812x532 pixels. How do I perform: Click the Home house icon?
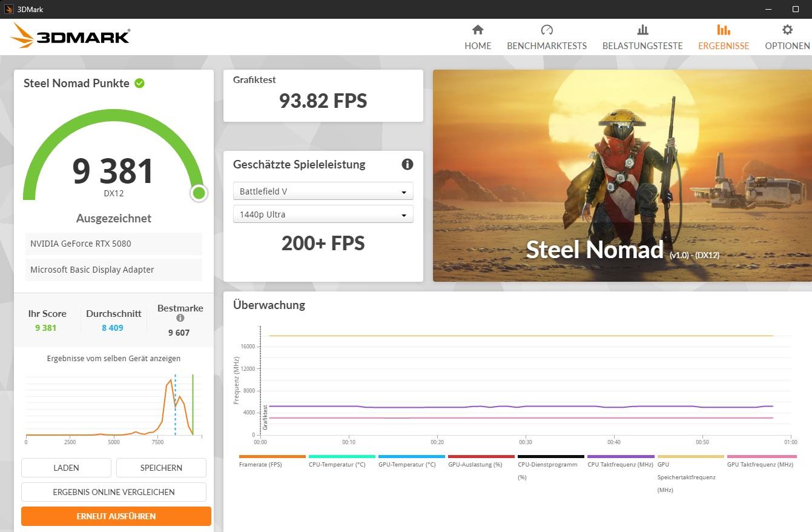[x=478, y=30]
